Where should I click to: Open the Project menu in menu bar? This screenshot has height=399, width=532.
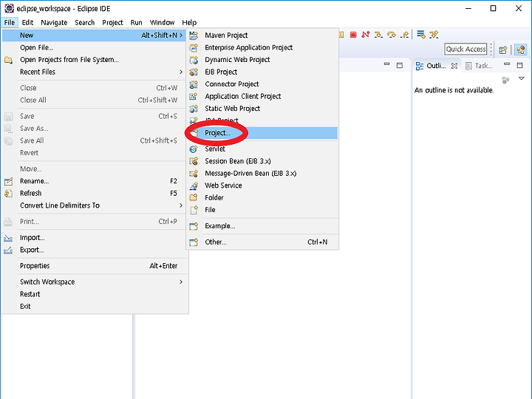pos(112,22)
